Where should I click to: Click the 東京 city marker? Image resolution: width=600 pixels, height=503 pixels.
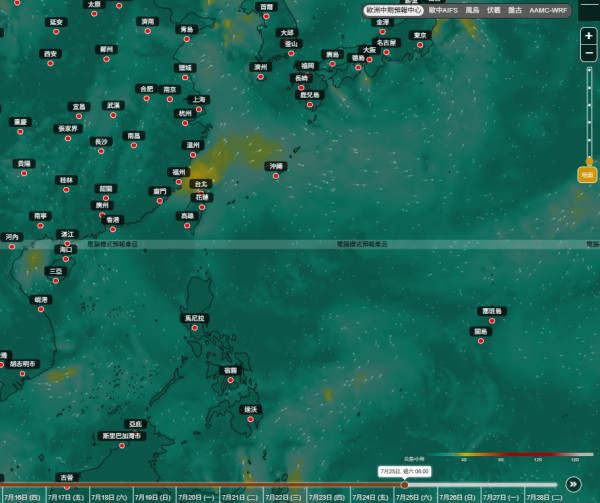(x=420, y=45)
